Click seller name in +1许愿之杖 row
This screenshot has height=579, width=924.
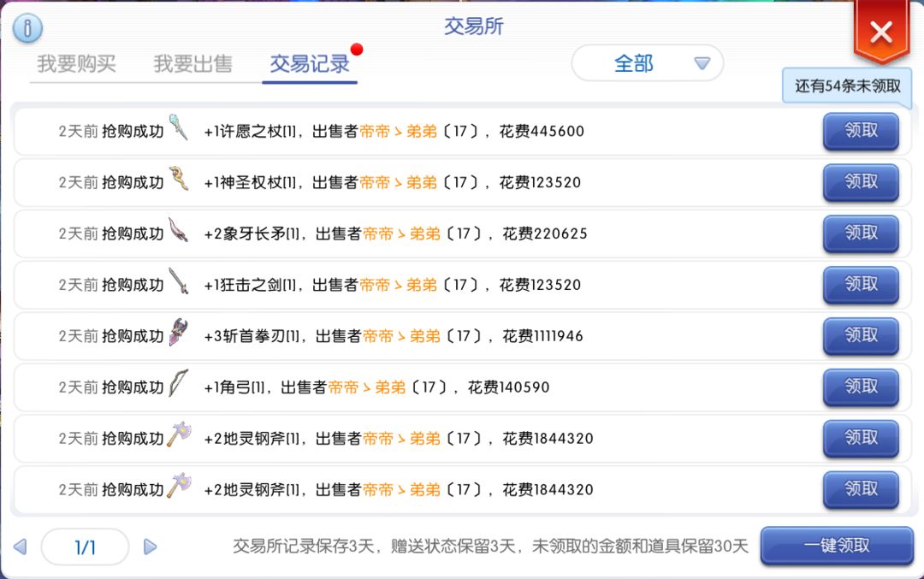click(x=399, y=131)
